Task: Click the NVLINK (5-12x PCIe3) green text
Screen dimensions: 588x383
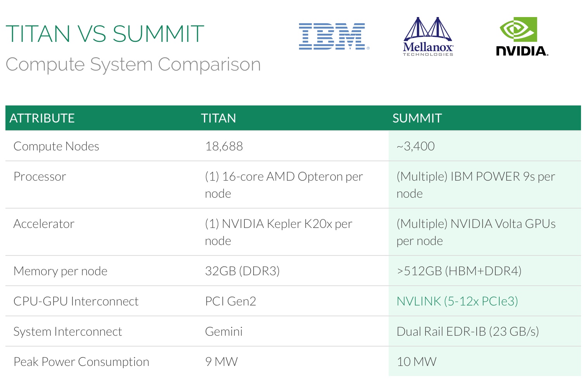Action: [x=457, y=301]
